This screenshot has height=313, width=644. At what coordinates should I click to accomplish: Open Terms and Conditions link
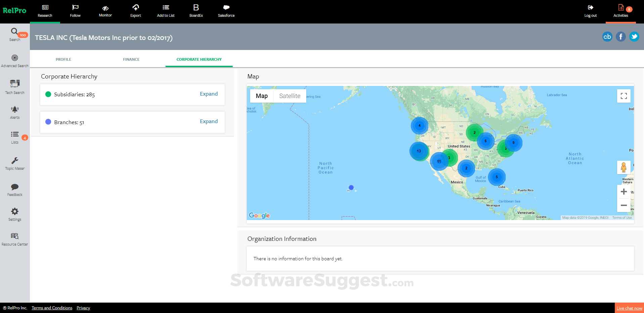[52, 308]
